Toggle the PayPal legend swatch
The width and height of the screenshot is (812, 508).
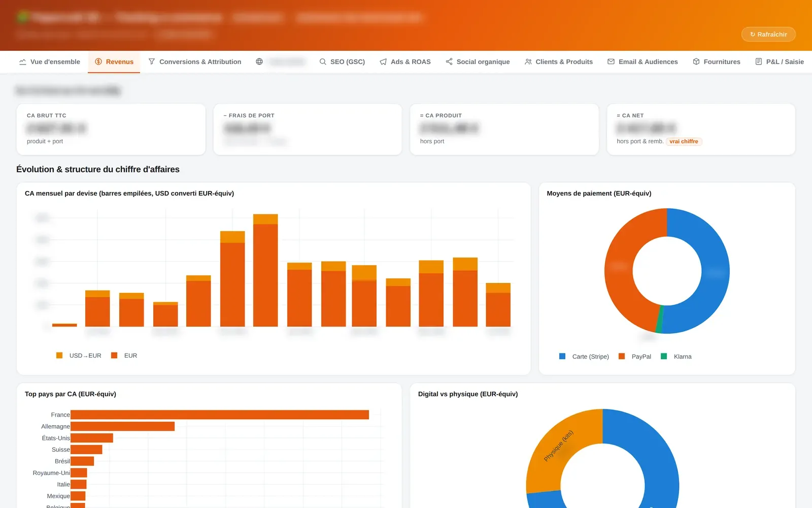622,357
